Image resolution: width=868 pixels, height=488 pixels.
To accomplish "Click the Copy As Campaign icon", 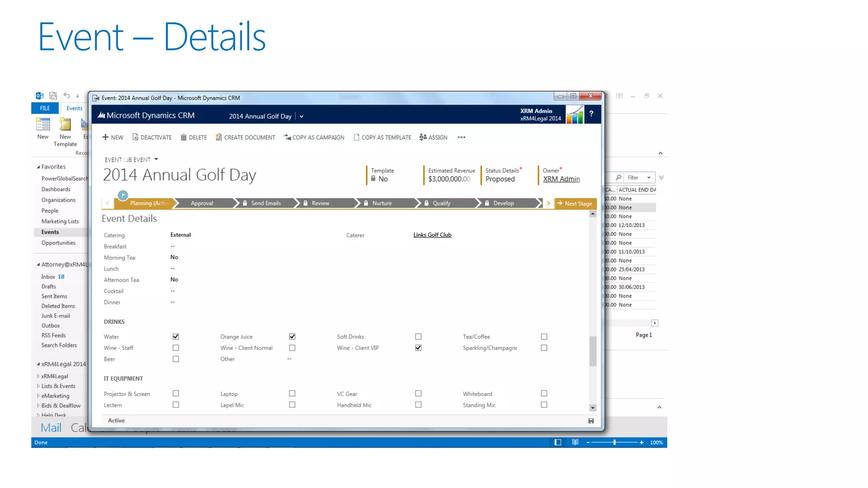I will tap(287, 137).
